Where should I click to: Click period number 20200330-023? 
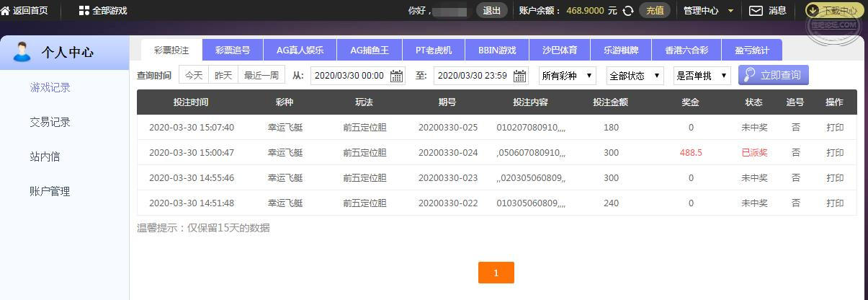448,178
